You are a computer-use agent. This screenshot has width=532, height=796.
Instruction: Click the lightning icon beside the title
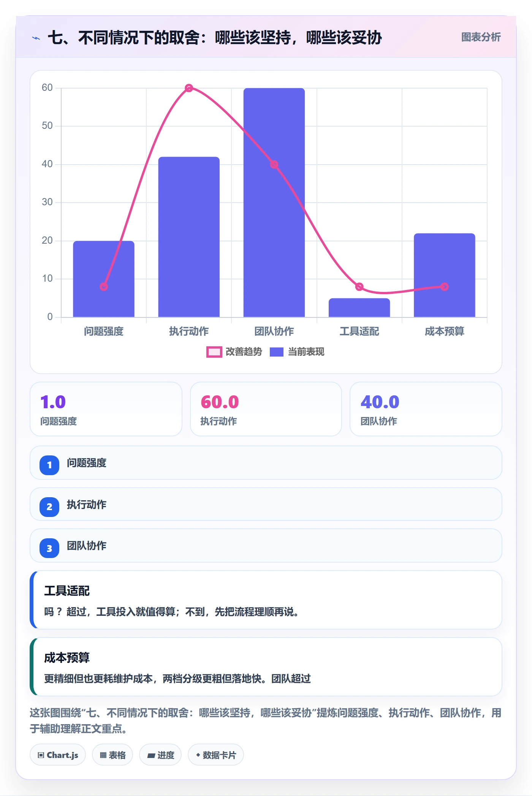pyautogui.click(x=36, y=38)
